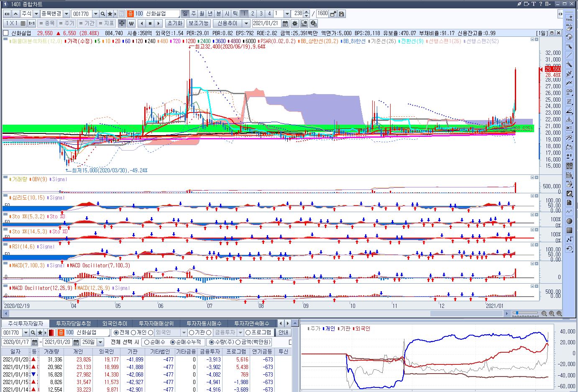Click the Won currency symbol icon

point(131,23)
